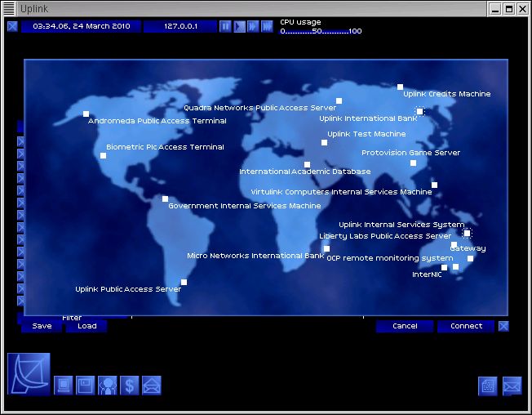
Task: Select the triple-arrow mega fast-forward button
Action: coord(267,26)
